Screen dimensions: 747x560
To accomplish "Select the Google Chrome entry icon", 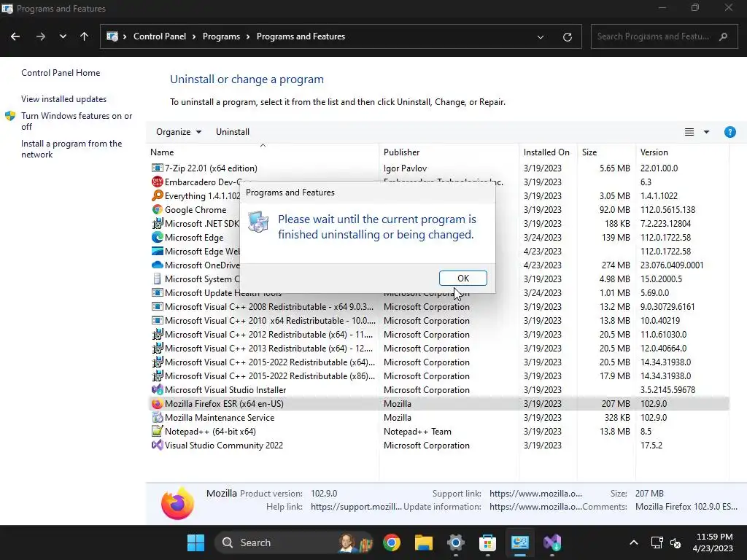I will tap(157, 209).
